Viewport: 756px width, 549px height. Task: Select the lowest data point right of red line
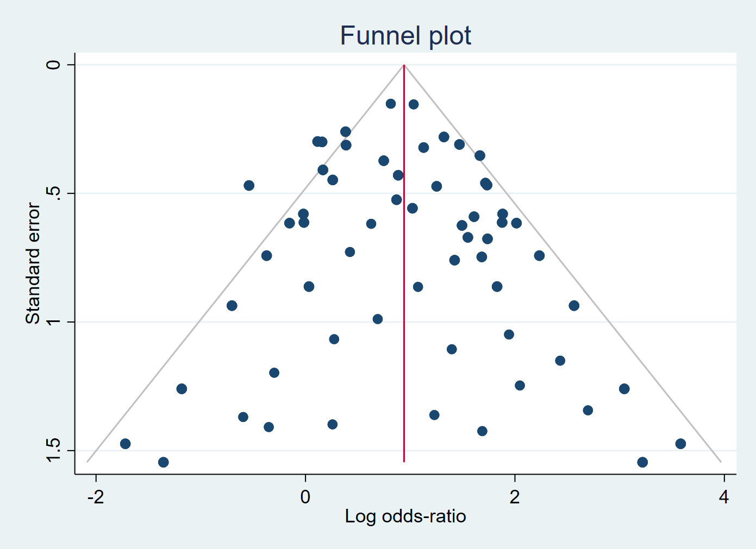pyautogui.click(x=642, y=462)
